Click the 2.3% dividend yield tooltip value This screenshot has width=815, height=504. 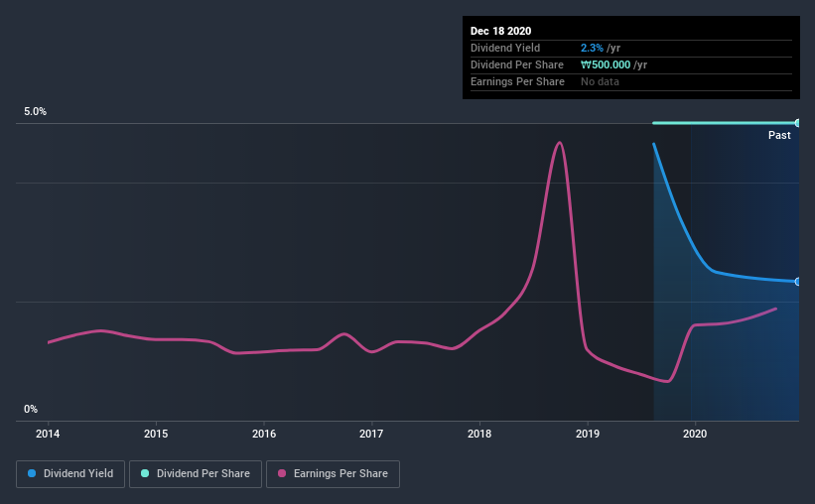click(x=592, y=48)
